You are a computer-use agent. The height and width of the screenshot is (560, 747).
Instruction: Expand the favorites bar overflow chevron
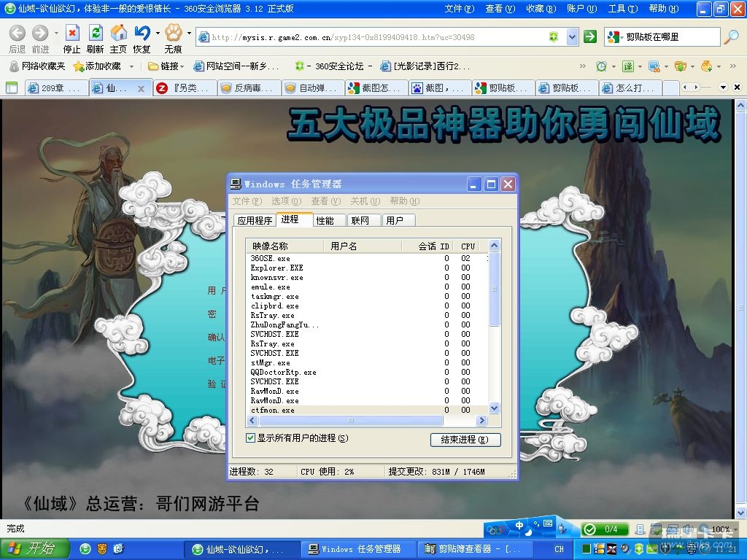(x=582, y=66)
